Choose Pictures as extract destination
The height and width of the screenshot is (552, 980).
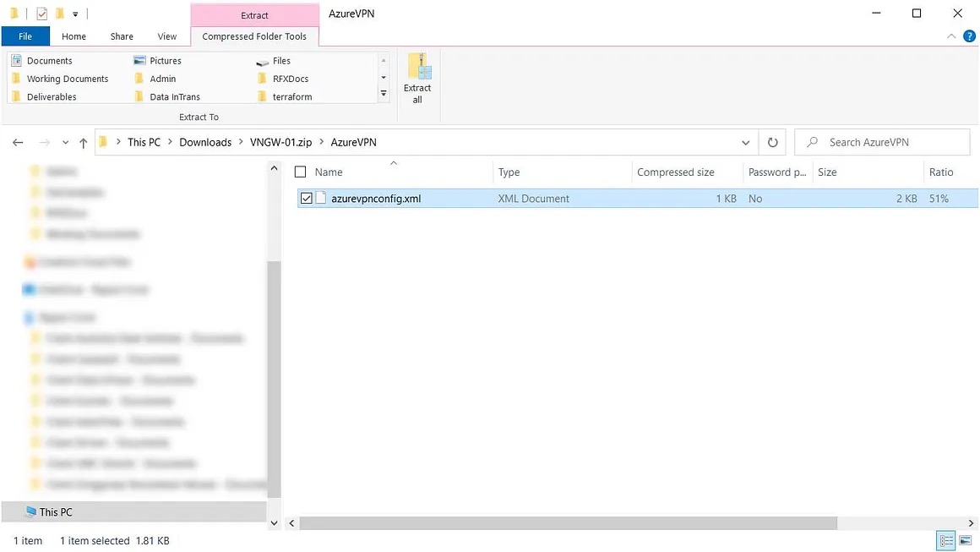click(x=157, y=61)
